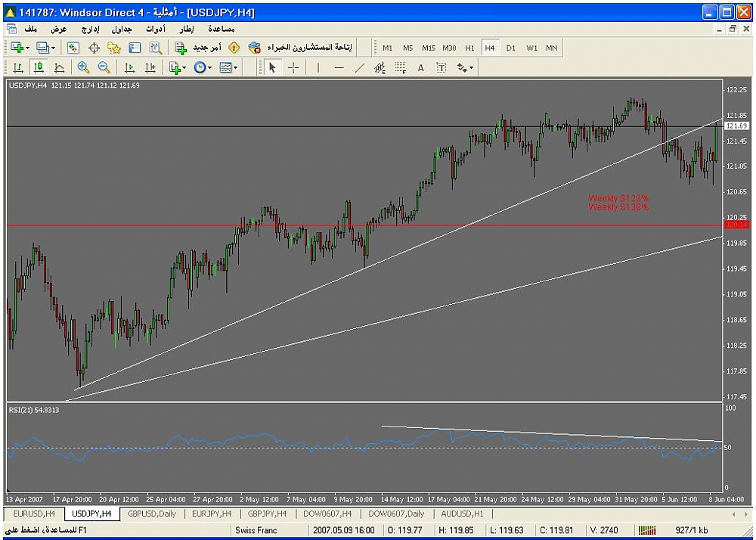Toggle Expert Advisors (المستشارون الخبراء) button
The width and height of the screenshot is (756, 540).
[300, 48]
